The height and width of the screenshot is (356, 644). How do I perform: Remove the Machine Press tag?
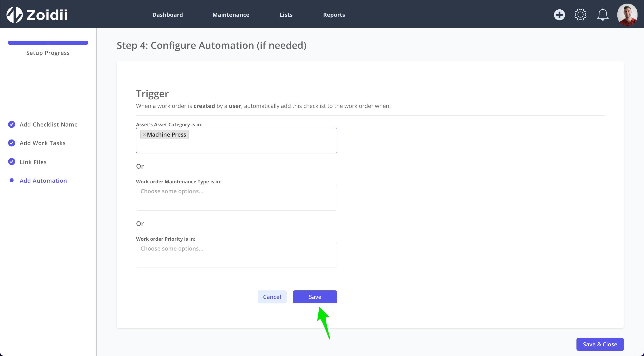click(x=144, y=135)
